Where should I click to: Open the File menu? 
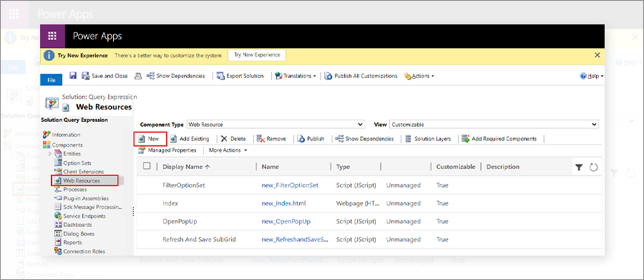(x=51, y=80)
